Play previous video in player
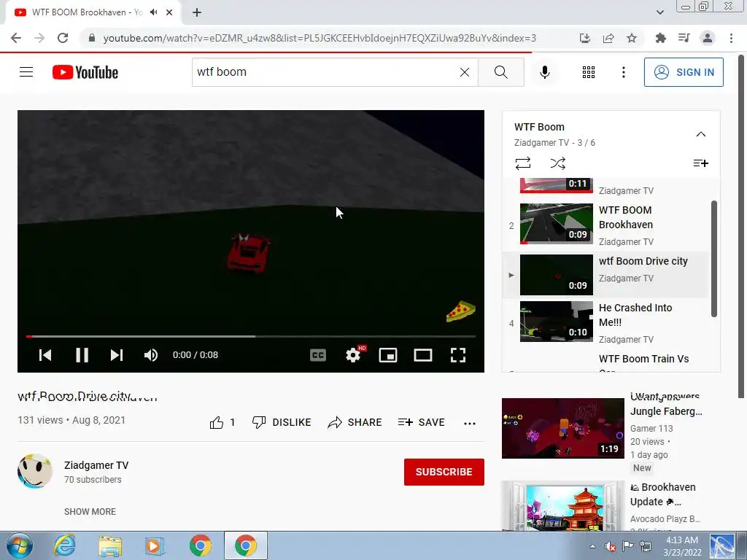This screenshot has height=560, width=747. point(45,355)
